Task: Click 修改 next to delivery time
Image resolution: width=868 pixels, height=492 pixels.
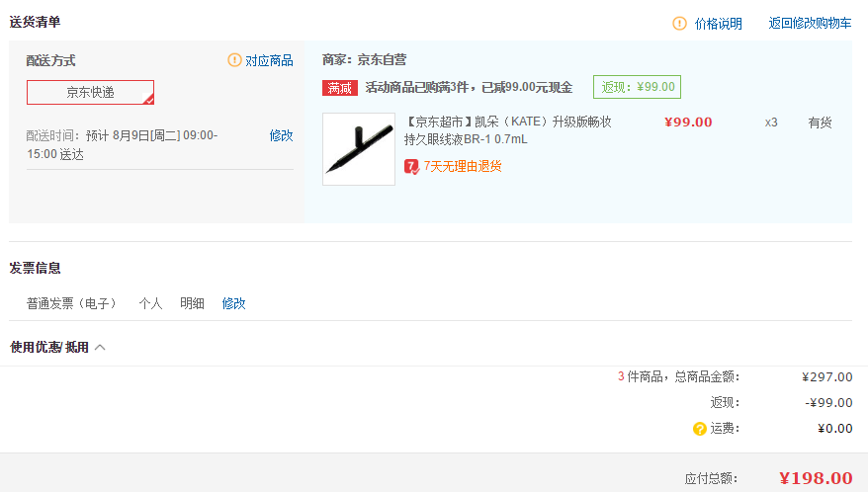Action: click(x=281, y=135)
